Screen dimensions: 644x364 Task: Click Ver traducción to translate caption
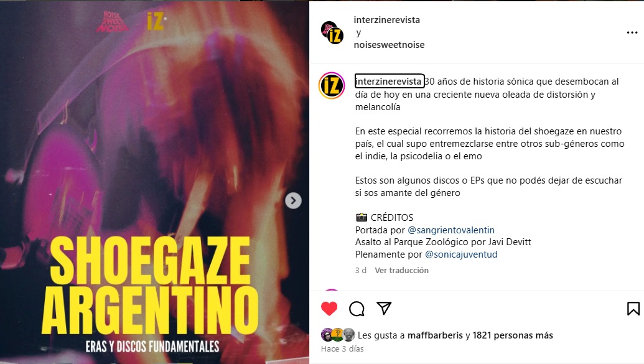[402, 270]
